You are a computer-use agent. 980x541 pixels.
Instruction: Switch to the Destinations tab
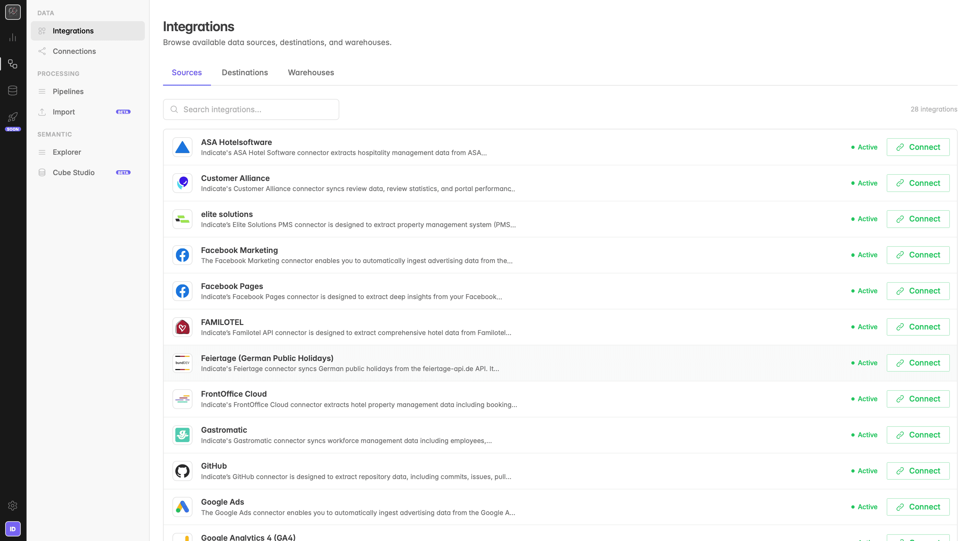245,72
